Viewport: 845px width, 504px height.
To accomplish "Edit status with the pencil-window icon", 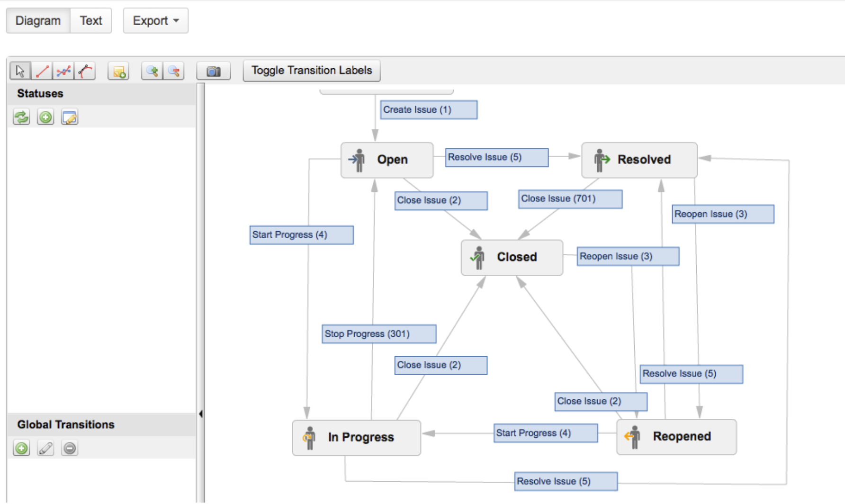I will pos(70,117).
